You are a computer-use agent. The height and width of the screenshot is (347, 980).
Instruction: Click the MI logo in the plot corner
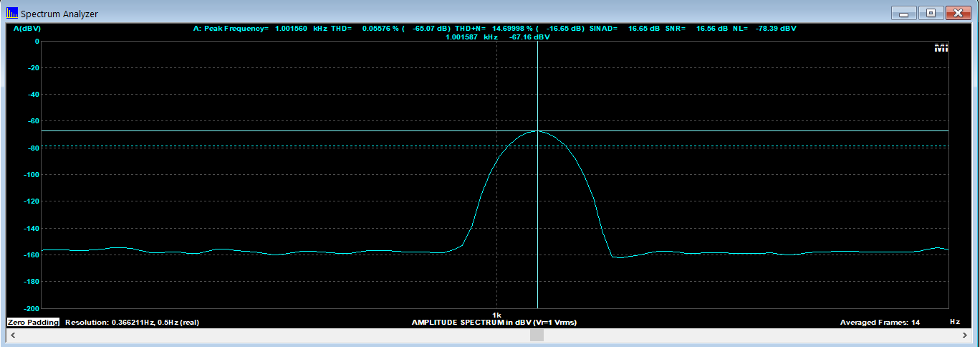[x=941, y=48]
